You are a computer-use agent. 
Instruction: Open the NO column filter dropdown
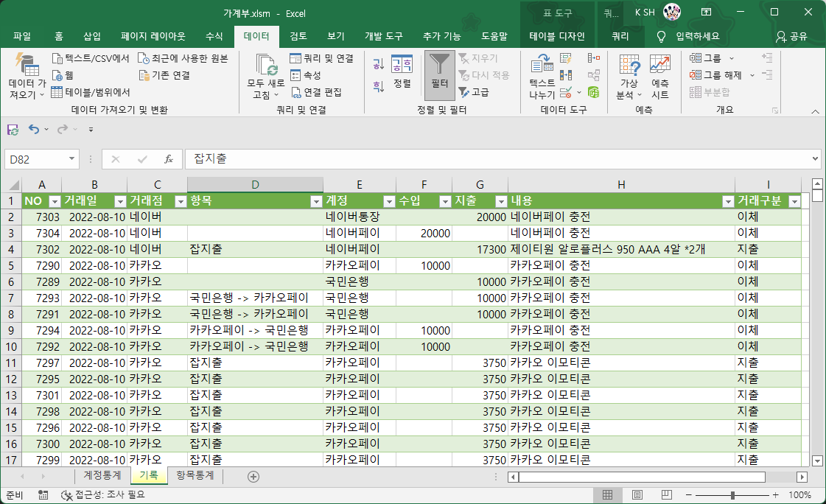pyautogui.click(x=55, y=201)
